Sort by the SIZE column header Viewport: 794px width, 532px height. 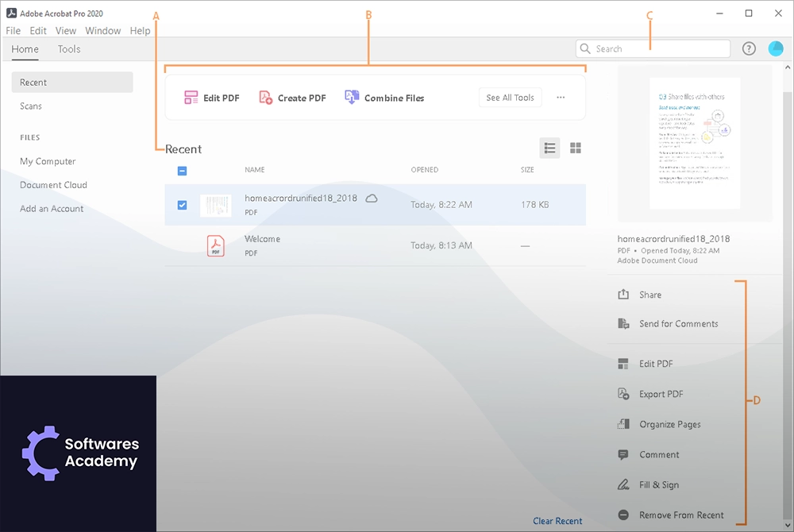click(x=527, y=170)
